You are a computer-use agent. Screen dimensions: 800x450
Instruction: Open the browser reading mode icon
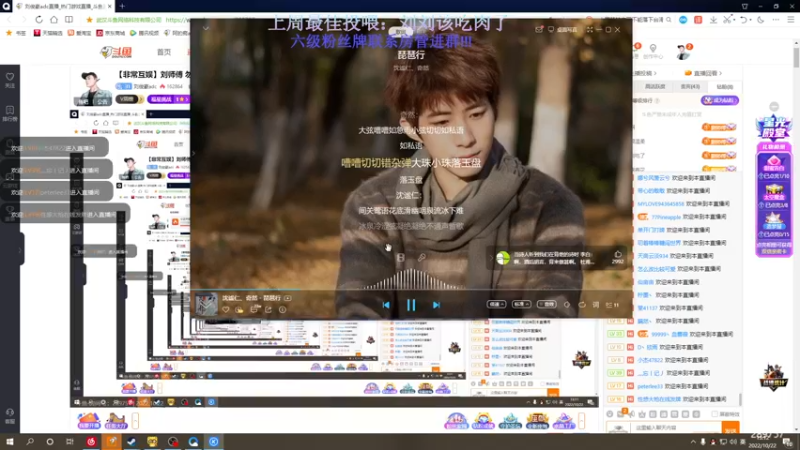click(x=69, y=19)
